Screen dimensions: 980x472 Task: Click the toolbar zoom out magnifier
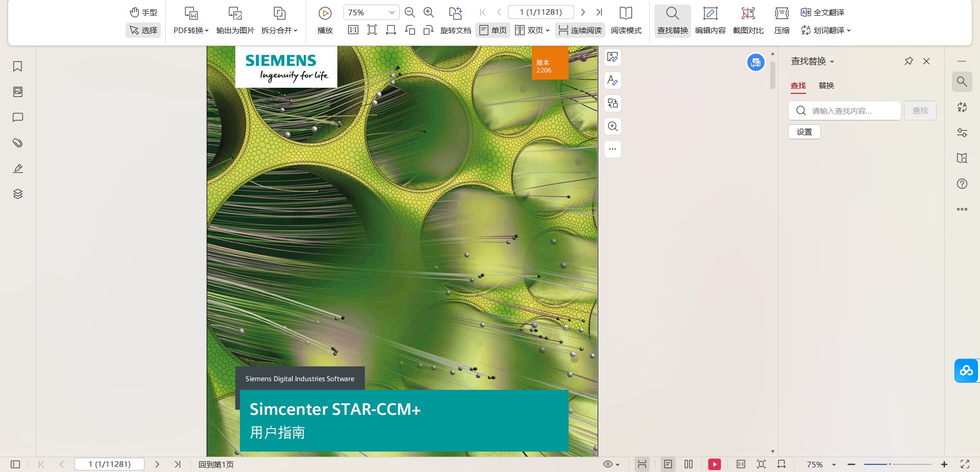pos(409,12)
